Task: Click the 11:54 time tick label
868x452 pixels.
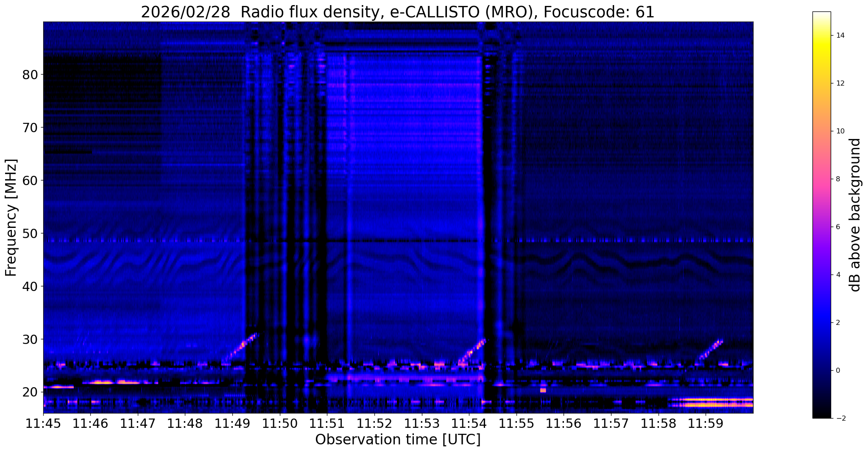Action: pyautogui.click(x=469, y=423)
